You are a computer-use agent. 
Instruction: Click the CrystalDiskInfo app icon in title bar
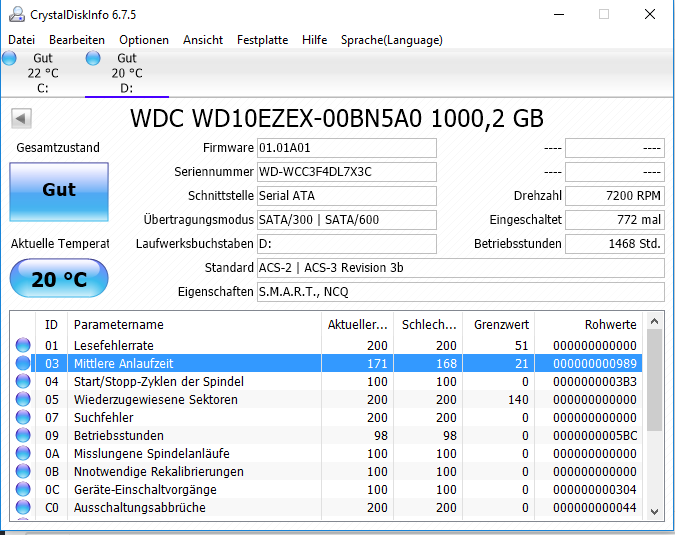[17, 14]
